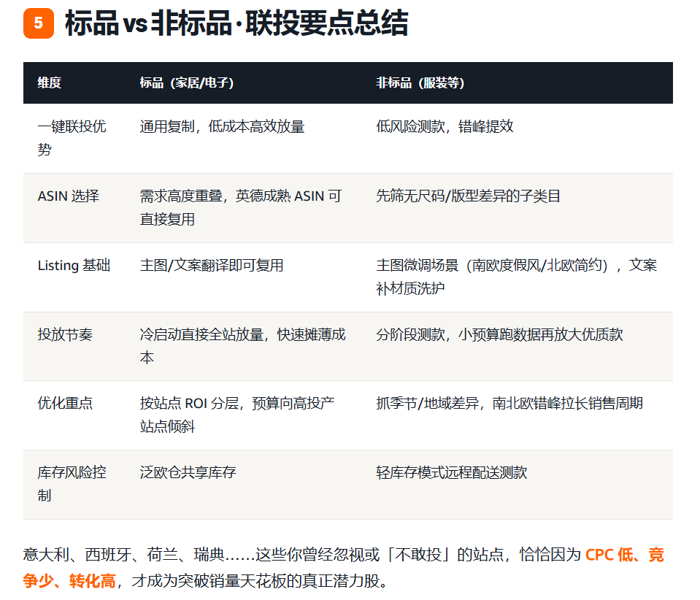Click cell 轻库存模式远程配送测款
This screenshot has height=600, width=700.
pos(451,473)
